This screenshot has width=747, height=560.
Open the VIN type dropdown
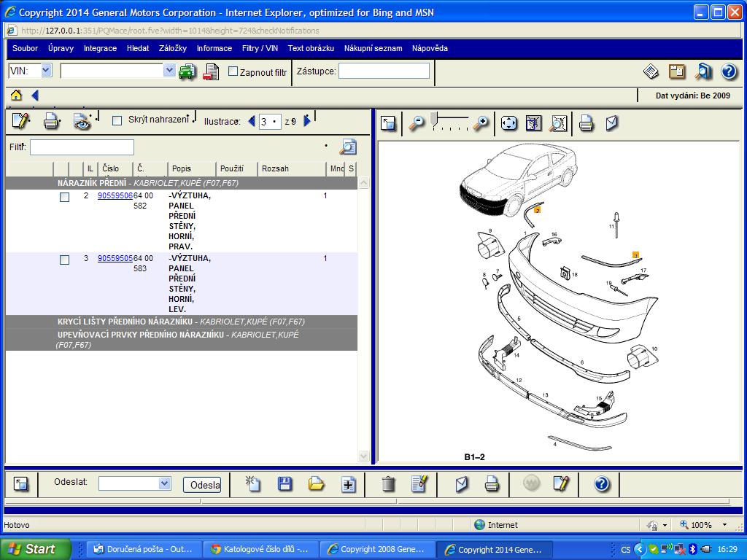pyautogui.click(x=46, y=71)
